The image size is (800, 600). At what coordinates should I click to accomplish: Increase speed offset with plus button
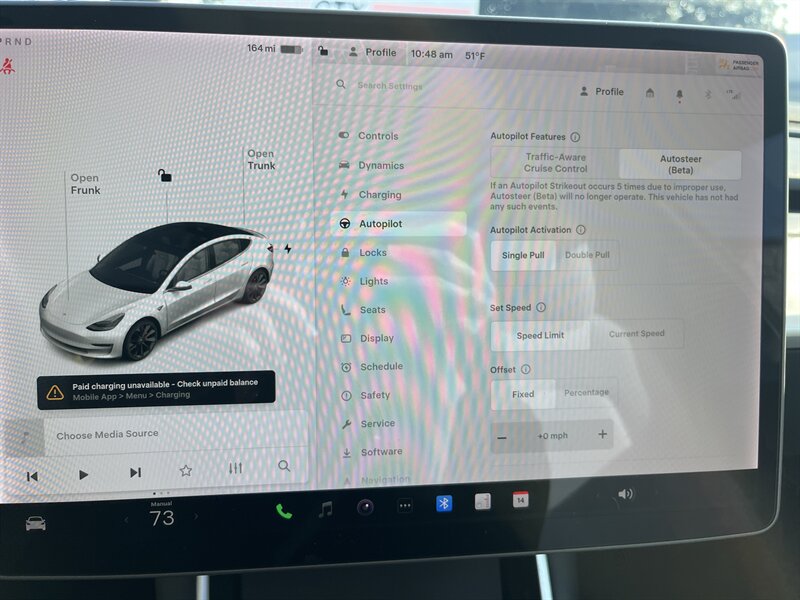pyautogui.click(x=602, y=434)
